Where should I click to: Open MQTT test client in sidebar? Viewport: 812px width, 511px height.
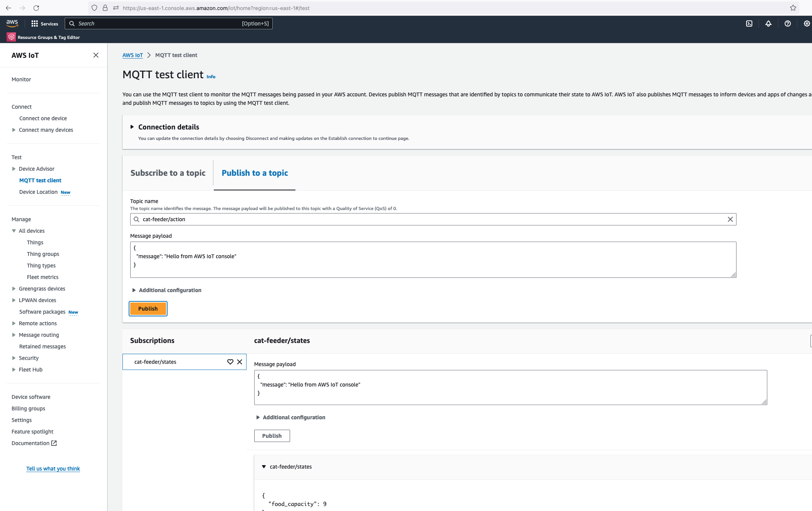coord(40,180)
